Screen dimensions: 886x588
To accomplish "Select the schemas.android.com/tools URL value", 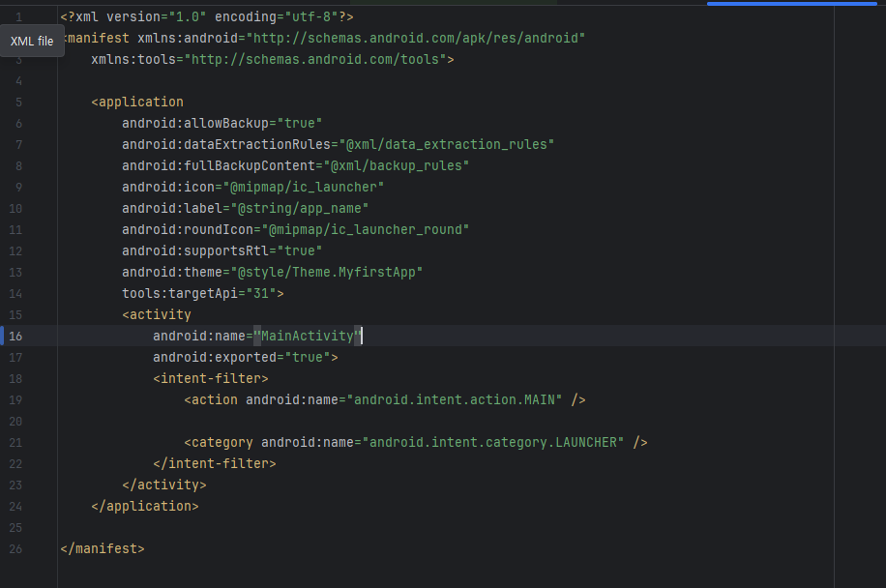I will point(314,59).
